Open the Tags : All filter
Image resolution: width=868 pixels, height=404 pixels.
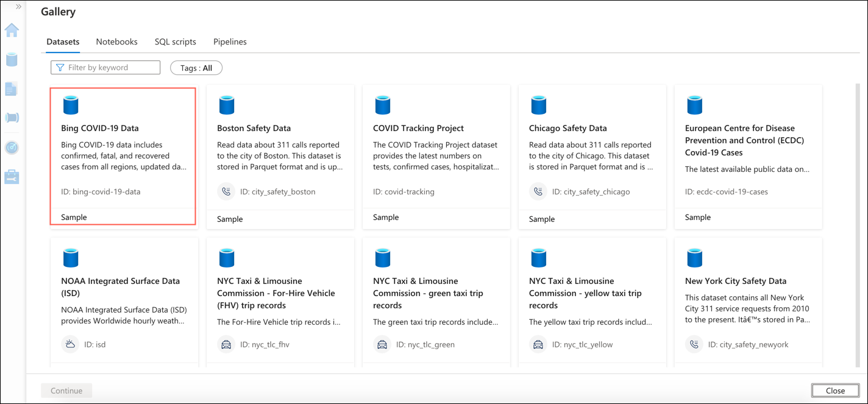click(x=196, y=68)
